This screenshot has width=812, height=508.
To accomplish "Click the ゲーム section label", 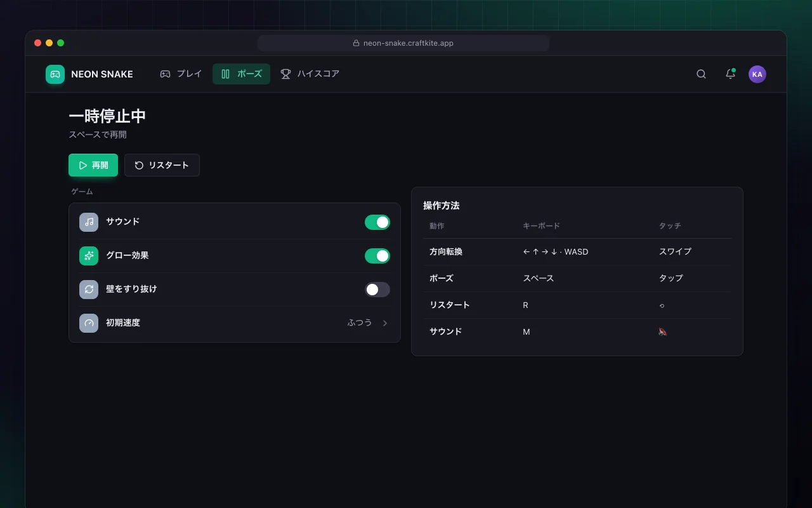I will 82,191.
